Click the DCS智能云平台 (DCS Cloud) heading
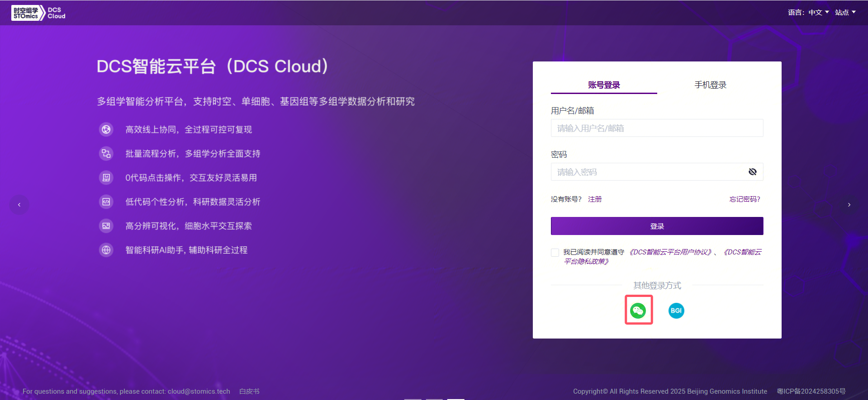The width and height of the screenshot is (868, 400). pyautogui.click(x=212, y=66)
